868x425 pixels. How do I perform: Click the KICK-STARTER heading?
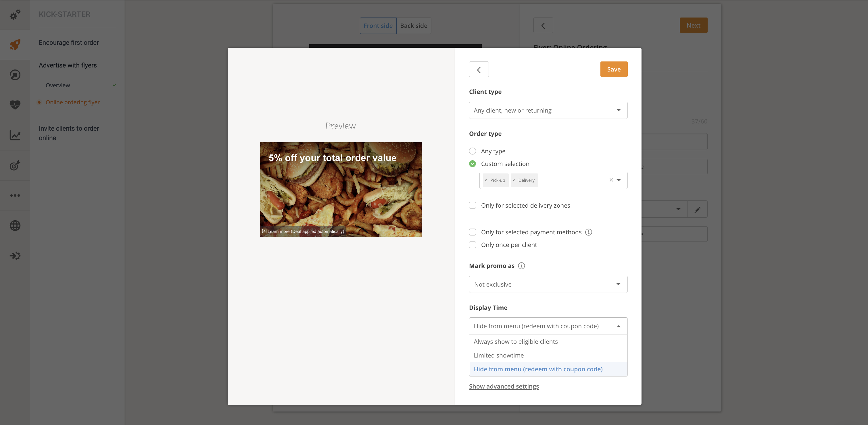[65, 14]
